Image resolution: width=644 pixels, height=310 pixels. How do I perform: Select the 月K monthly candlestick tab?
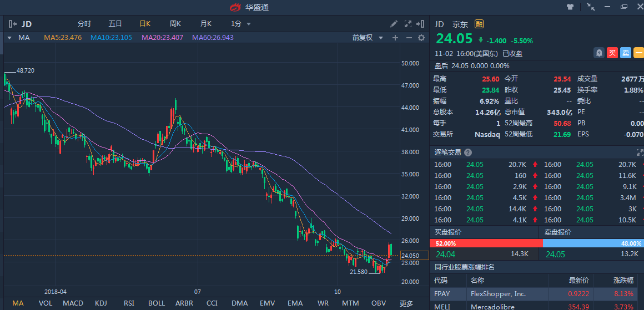click(206, 24)
